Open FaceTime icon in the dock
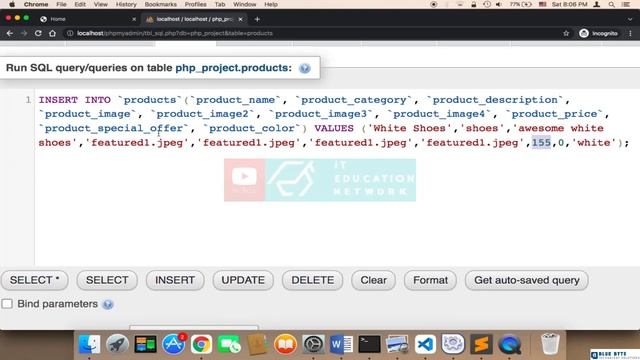Viewport: 640px width, 360px height. click(229, 344)
